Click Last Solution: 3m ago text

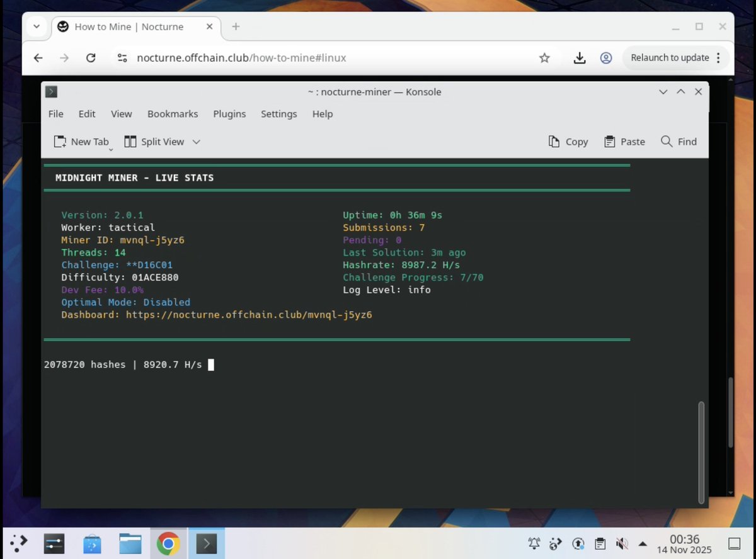click(x=404, y=252)
